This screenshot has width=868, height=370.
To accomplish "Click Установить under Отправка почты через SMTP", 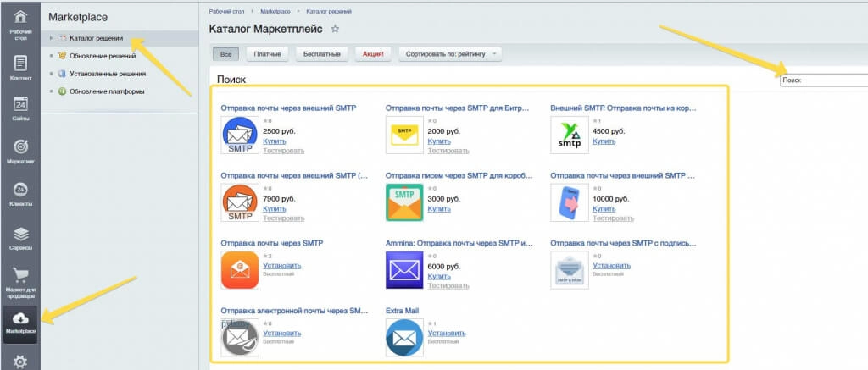I will point(281,266).
